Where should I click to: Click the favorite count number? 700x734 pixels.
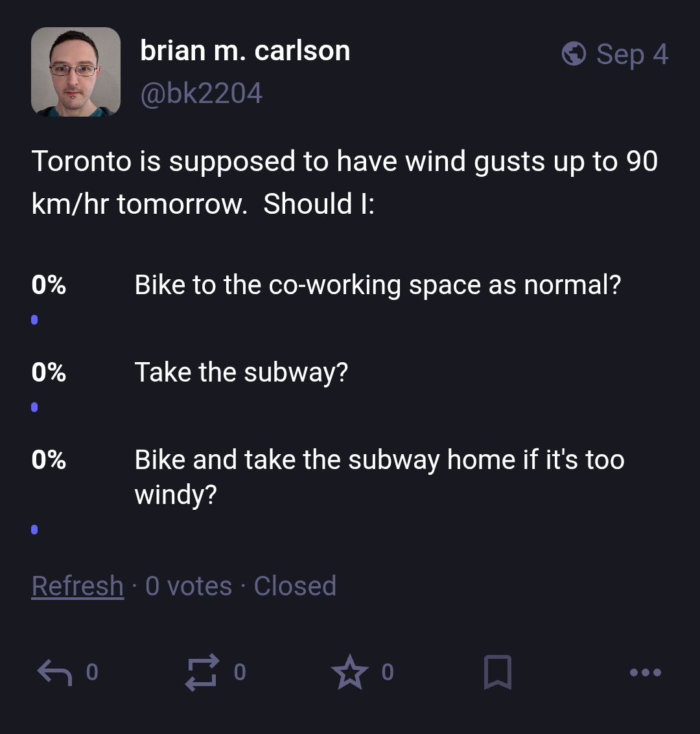click(388, 672)
